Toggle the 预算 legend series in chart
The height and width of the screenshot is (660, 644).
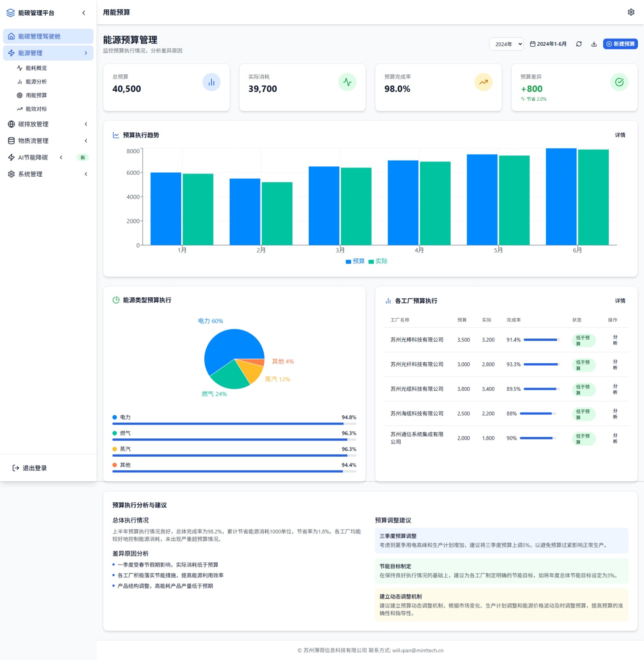pos(355,261)
